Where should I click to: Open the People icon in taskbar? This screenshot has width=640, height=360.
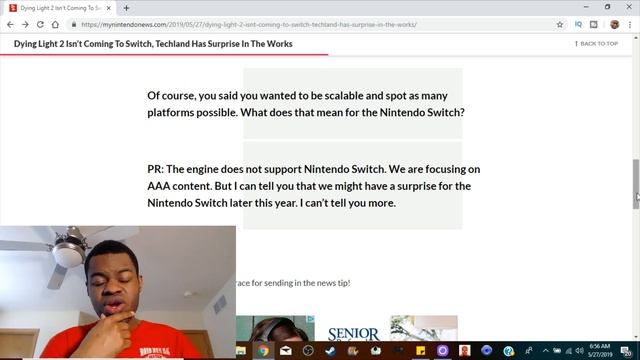click(529, 351)
